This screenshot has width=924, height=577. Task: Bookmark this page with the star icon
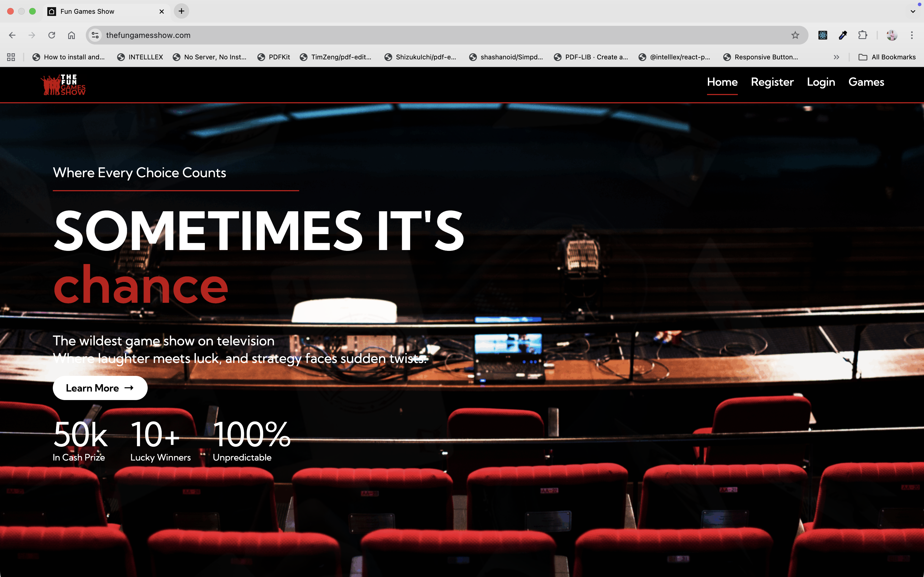pos(795,35)
